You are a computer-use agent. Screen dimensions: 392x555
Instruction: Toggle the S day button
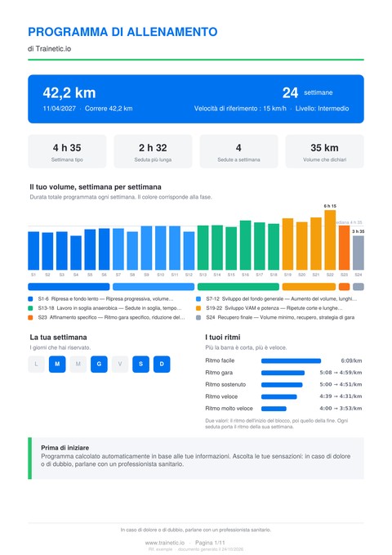(x=140, y=365)
